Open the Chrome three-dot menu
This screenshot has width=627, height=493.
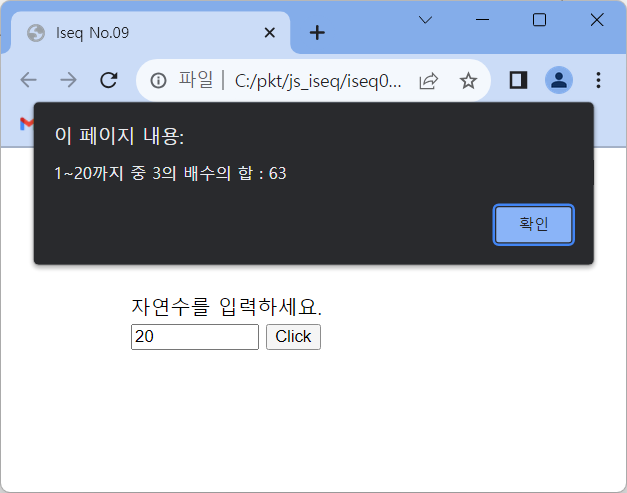(x=598, y=80)
